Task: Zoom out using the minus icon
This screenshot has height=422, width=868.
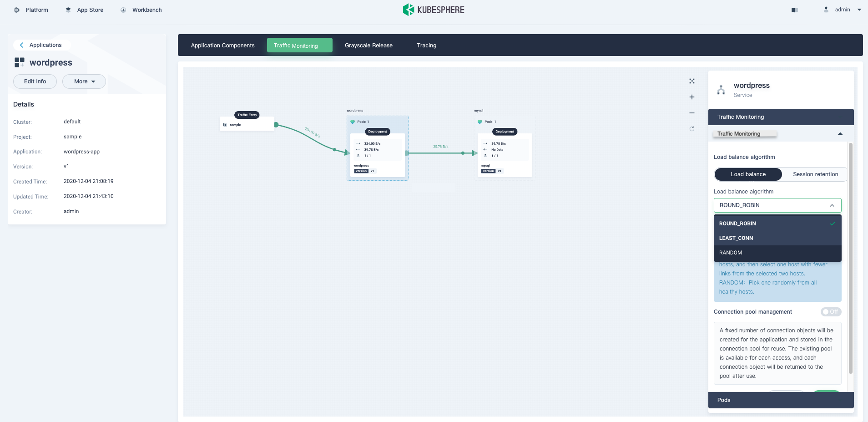Action: coord(691,113)
